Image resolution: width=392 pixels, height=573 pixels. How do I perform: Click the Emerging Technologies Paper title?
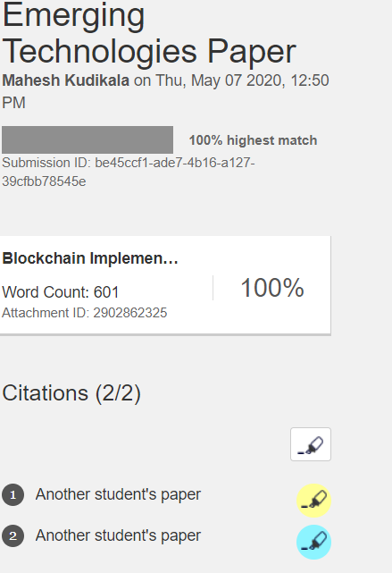149,34
